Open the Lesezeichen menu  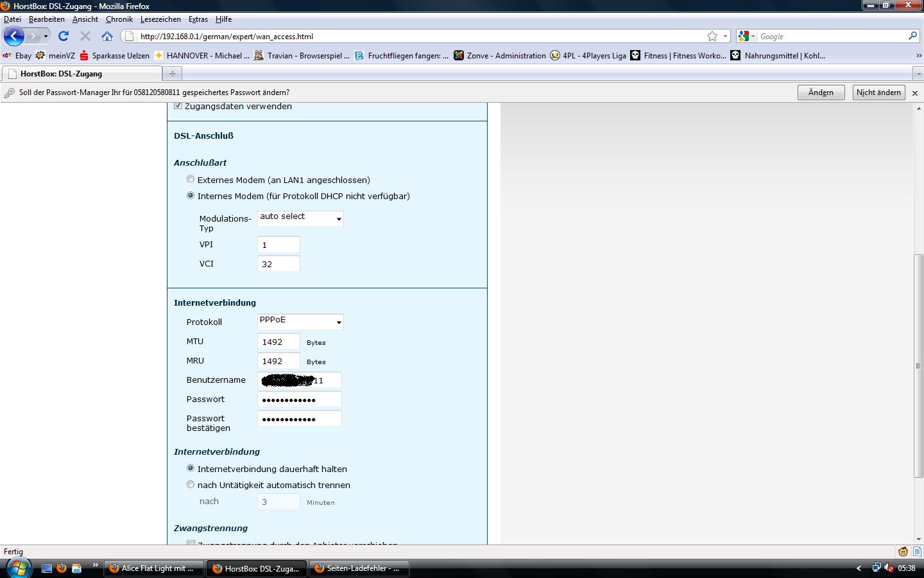click(160, 19)
